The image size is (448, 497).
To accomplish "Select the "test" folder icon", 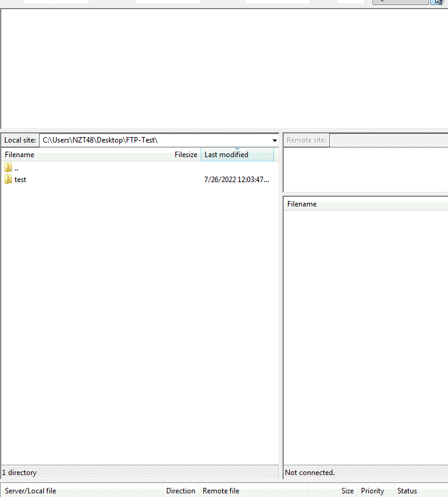I will coord(8,180).
